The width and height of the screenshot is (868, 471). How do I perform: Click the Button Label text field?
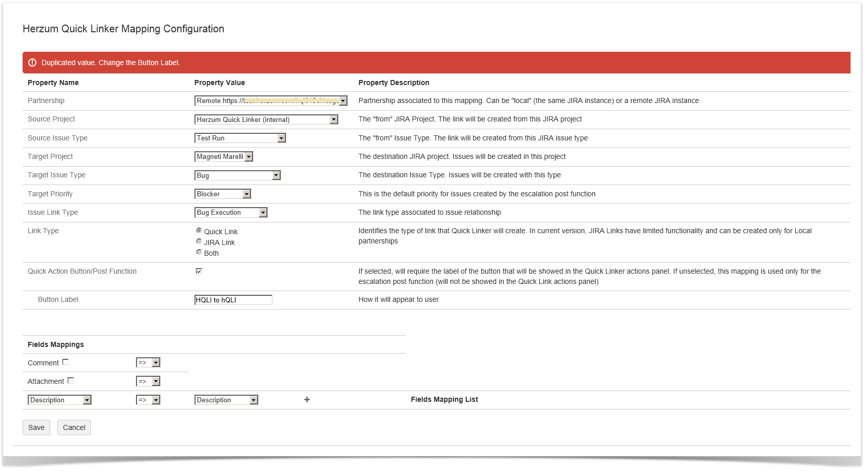[x=233, y=300]
